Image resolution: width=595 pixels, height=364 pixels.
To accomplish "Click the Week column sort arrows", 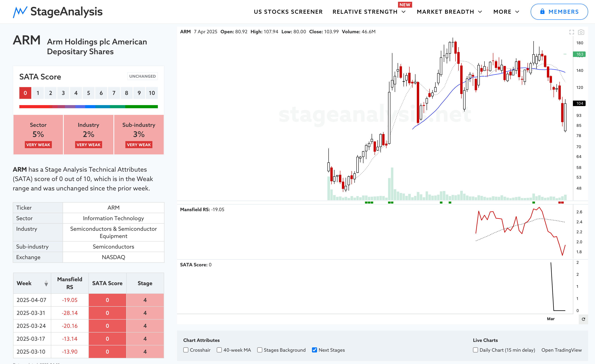I will coord(46,283).
